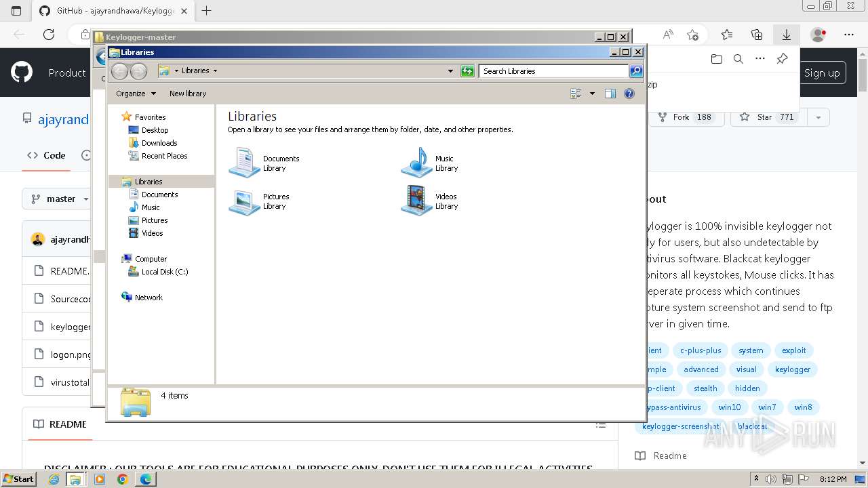
Task: Open Edge Settings and more menu
Action: coord(849,35)
